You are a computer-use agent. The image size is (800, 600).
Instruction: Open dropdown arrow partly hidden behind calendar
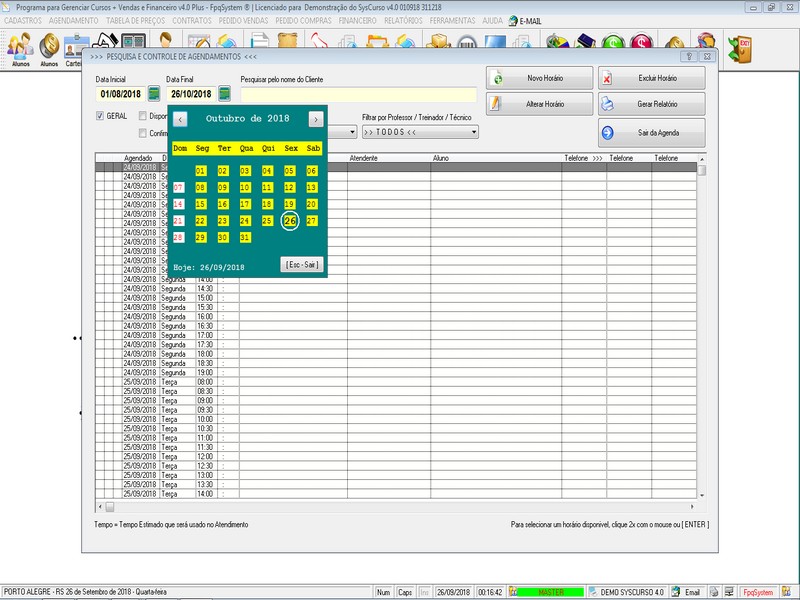click(x=352, y=132)
